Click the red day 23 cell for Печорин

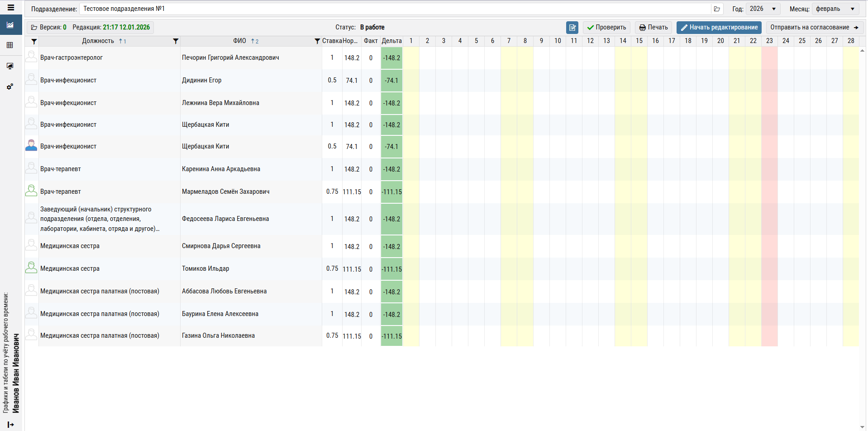(x=769, y=58)
